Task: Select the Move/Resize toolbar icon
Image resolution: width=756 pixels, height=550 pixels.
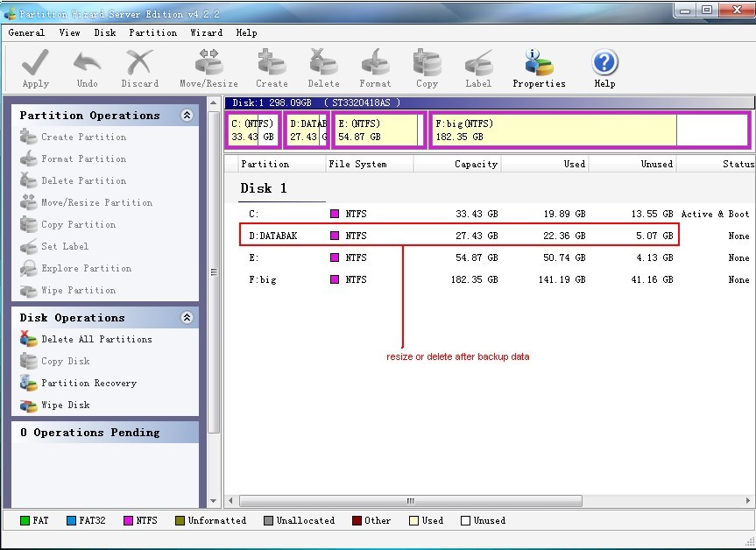Action: click(208, 62)
